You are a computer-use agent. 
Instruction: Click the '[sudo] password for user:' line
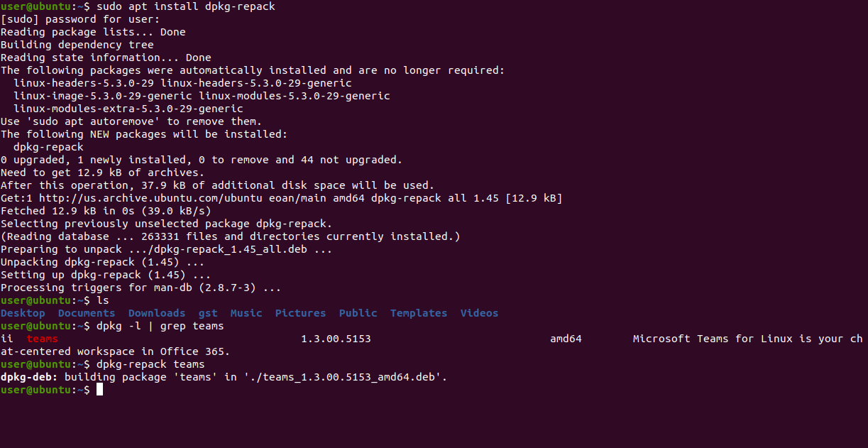(x=80, y=19)
